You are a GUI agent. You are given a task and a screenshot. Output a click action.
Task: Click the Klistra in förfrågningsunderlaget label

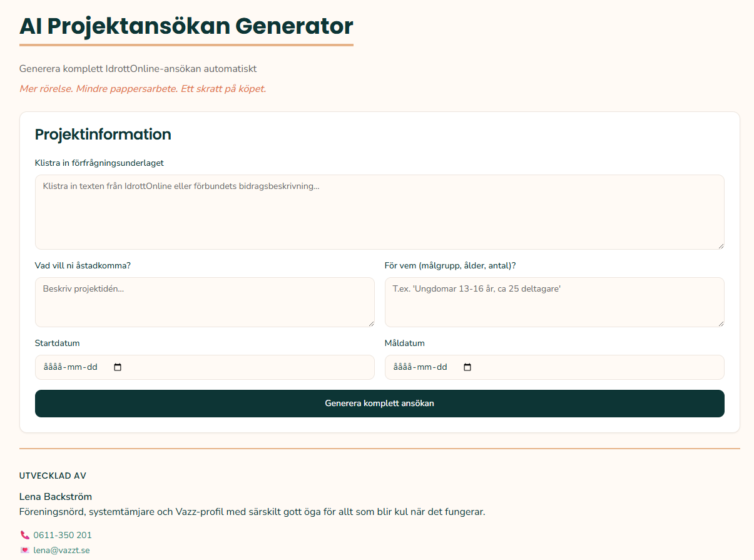[99, 163]
